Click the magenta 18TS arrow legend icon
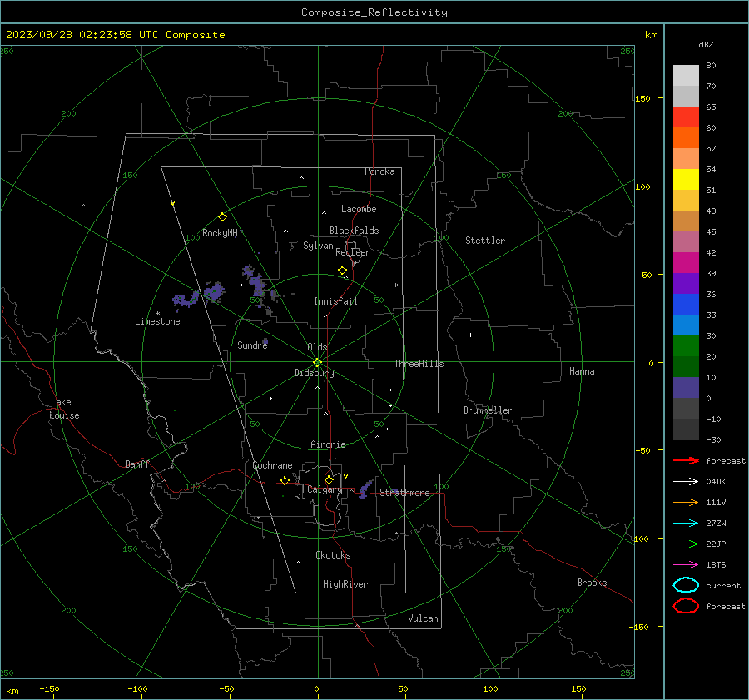 (686, 565)
